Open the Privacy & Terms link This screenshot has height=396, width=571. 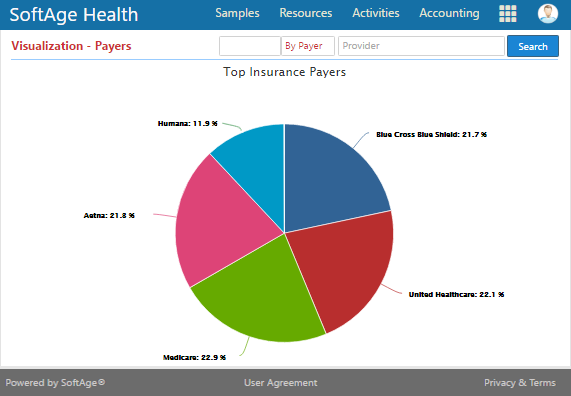tap(520, 383)
